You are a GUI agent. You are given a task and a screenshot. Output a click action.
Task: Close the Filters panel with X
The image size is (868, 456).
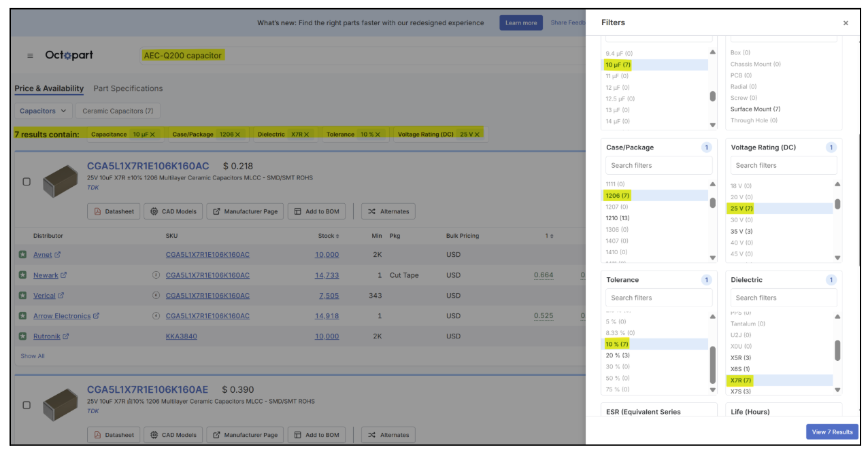coord(846,23)
